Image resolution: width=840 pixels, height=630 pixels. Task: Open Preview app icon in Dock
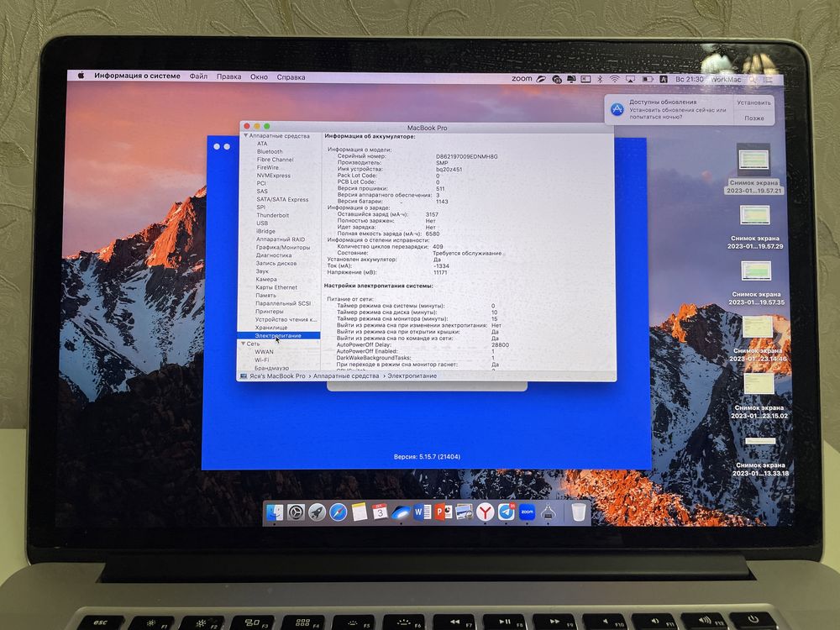(464, 512)
